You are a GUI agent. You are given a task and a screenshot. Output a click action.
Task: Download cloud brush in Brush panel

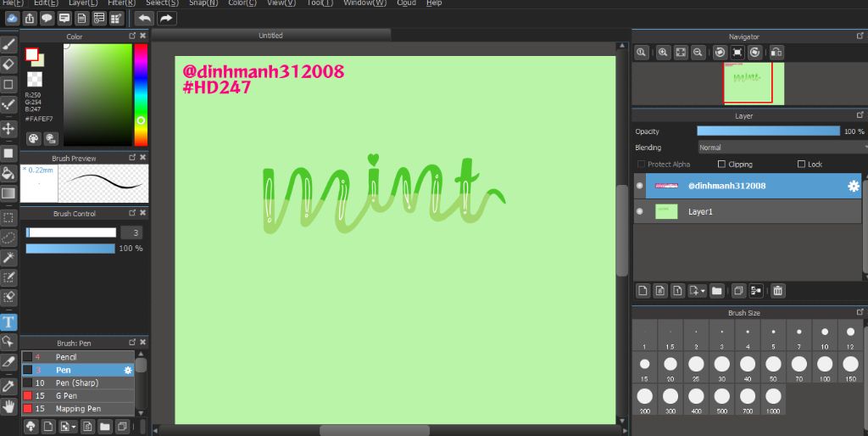[x=31, y=427]
